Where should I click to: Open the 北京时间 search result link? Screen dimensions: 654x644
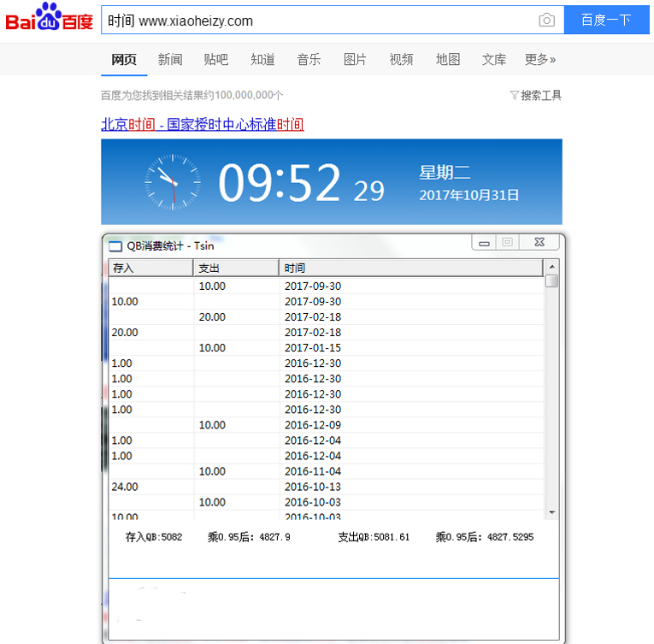[202, 124]
